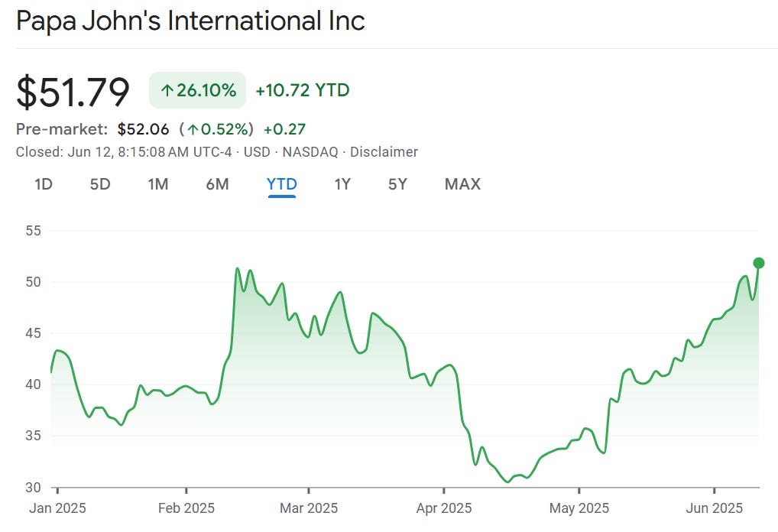Show the 5Y chart range
The height and width of the screenshot is (532, 778).
point(397,184)
